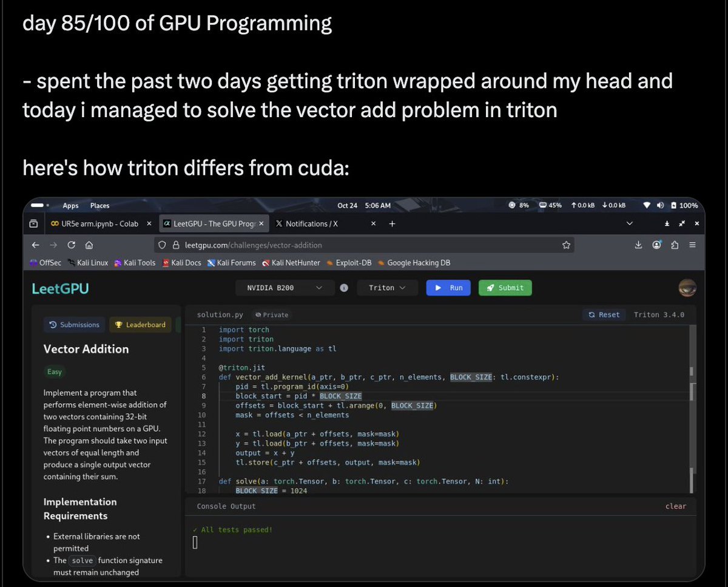Open the OffSec bookmark
Image resolution: width=728 pixels, height=587 pixels.
(x=45, y=263)
